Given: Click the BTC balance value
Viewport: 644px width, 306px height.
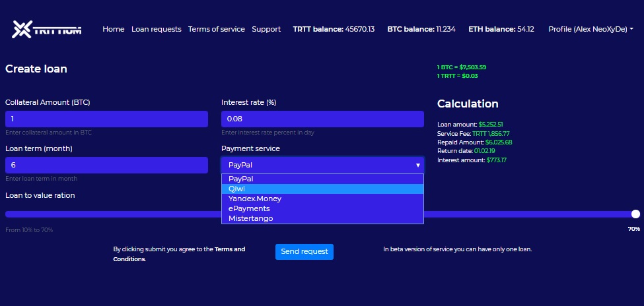Looking at the screenshot, I should coord(446,29).
